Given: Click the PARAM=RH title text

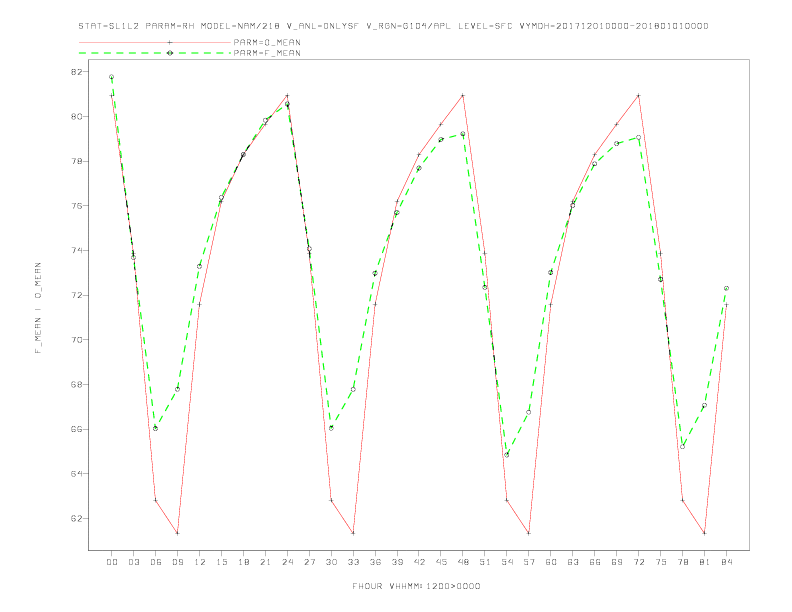Looking at the screenshot, I should coord(170,26).
